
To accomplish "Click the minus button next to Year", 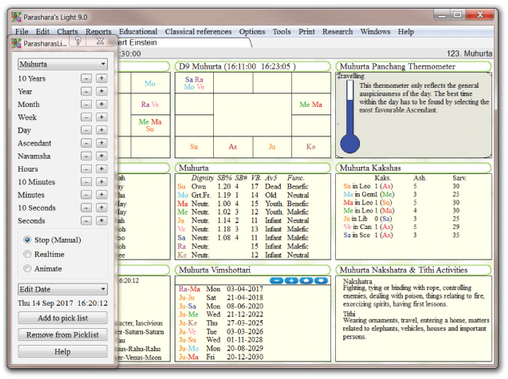I will click(x=86, y=91).
